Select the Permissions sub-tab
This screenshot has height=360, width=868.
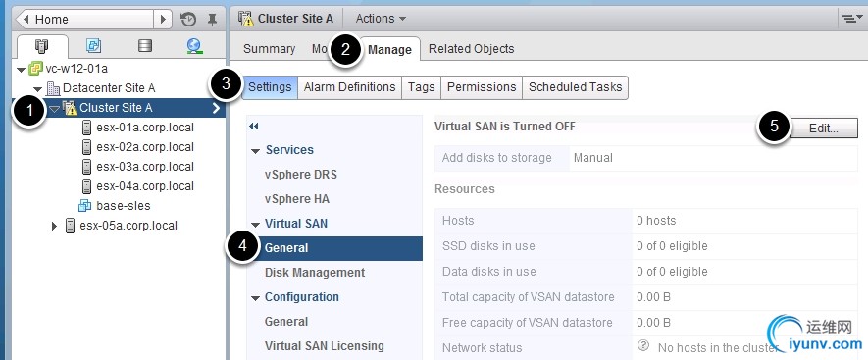coord(482,87)
